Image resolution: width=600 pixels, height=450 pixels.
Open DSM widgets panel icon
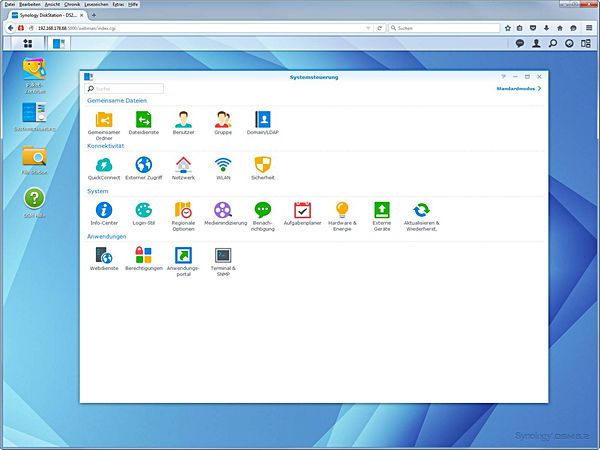(x=586, y=43)
